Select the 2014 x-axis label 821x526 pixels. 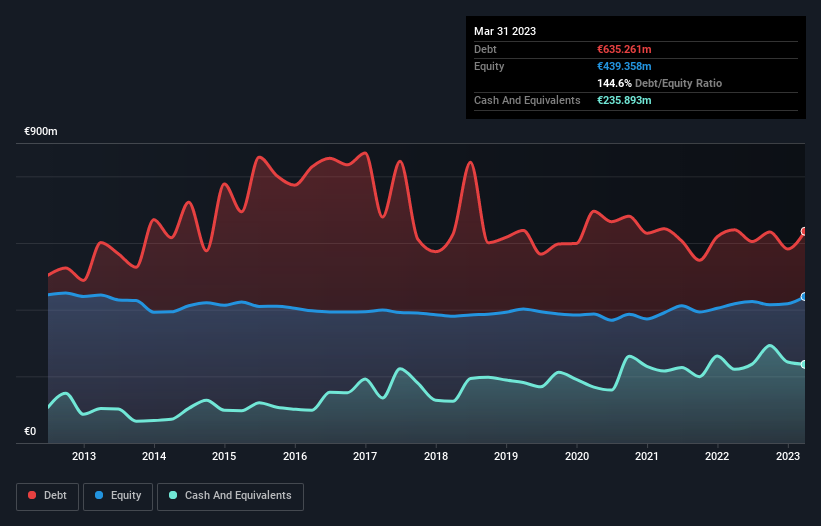(154, 456)
